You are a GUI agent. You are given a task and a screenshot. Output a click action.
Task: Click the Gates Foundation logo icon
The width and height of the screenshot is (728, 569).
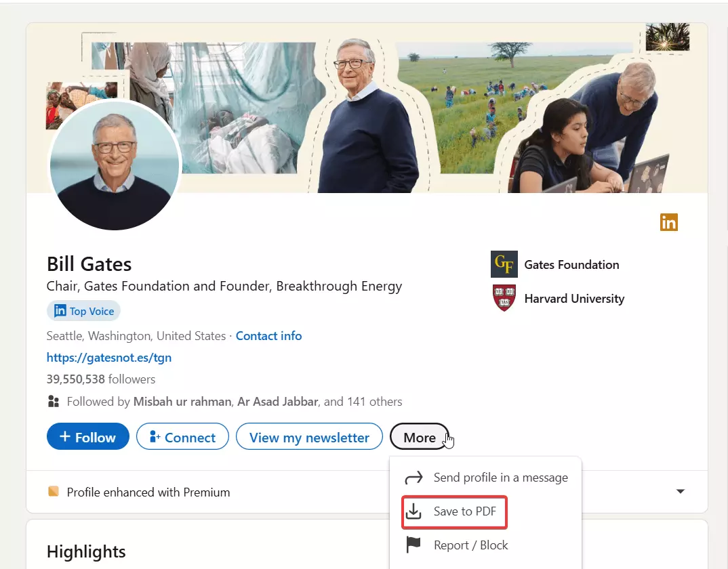(504, 264)
